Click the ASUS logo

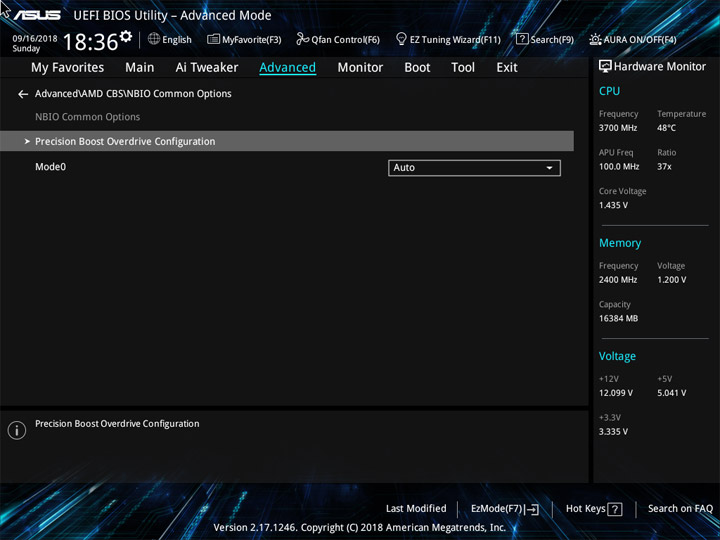point(37,15)
